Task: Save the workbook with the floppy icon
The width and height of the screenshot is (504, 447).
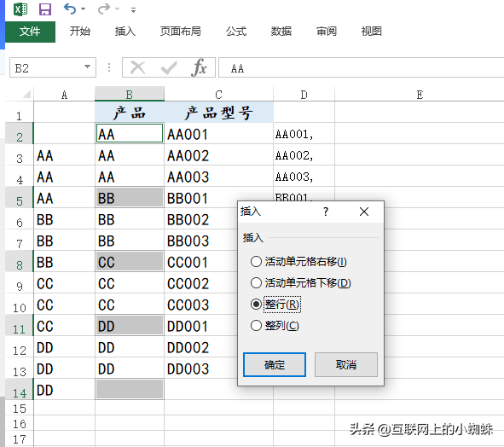Action: click(x=45, y=9)
